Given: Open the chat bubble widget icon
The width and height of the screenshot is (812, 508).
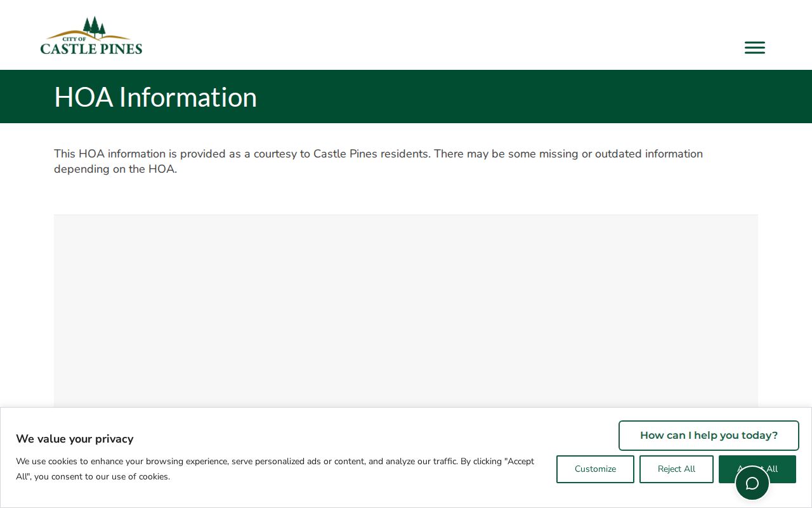Looking at the screenshot, I should pyautogui.click(x=752, y=483).
